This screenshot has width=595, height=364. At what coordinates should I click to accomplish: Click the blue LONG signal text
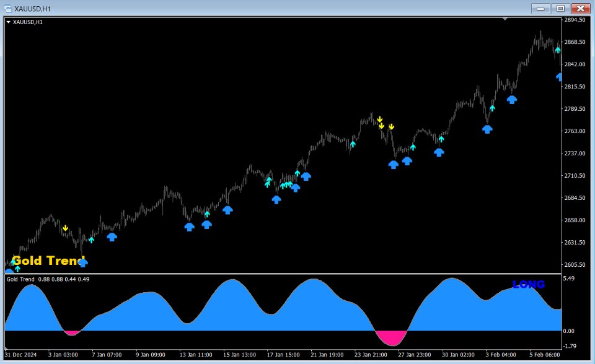[527, 284]
